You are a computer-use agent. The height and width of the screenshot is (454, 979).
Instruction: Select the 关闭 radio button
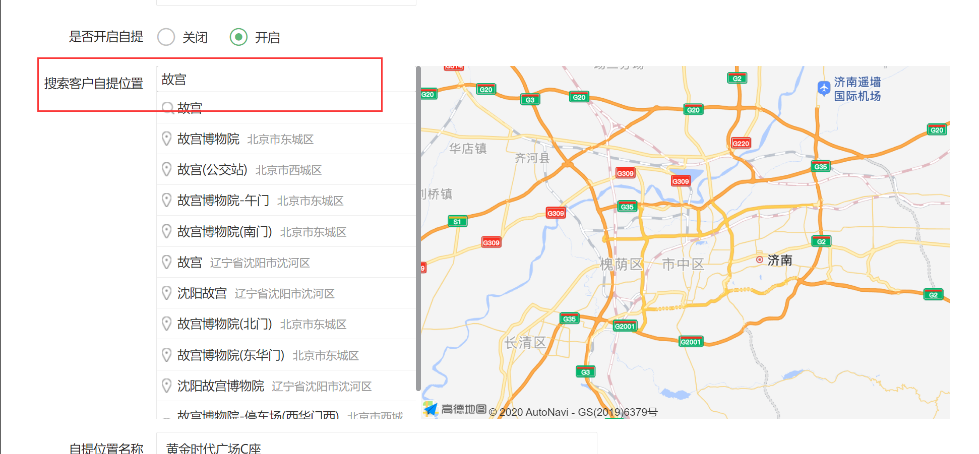(166, 37)
